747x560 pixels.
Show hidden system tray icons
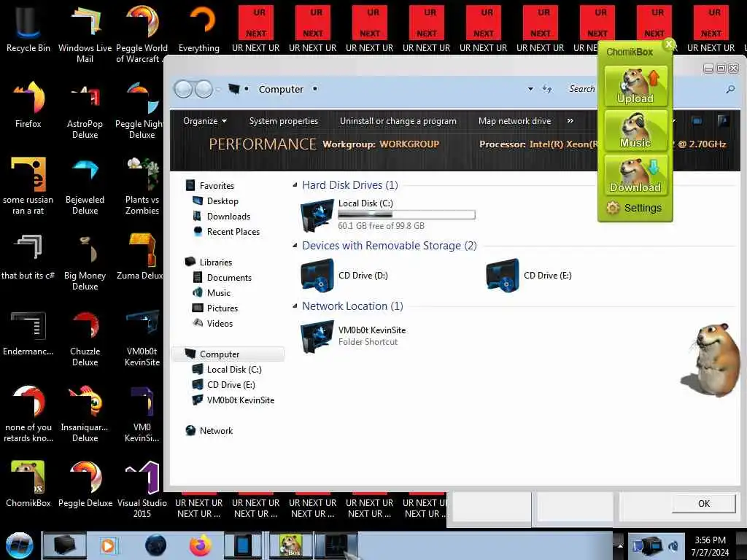620,545
